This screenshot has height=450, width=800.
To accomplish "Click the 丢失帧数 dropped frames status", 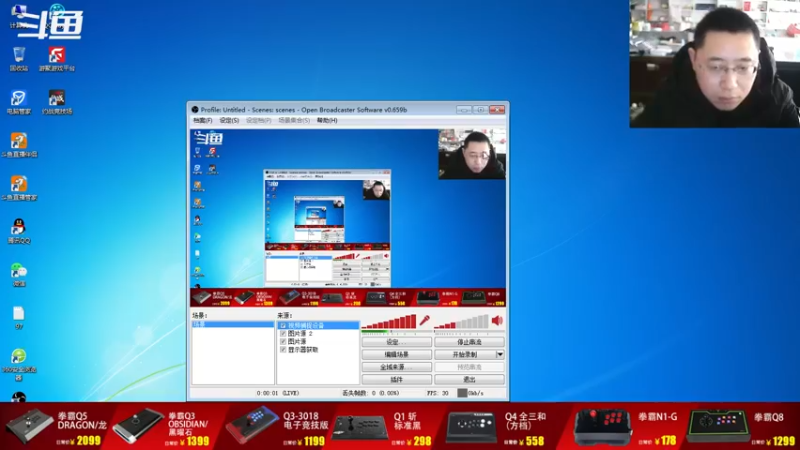I will coord(370,393).
